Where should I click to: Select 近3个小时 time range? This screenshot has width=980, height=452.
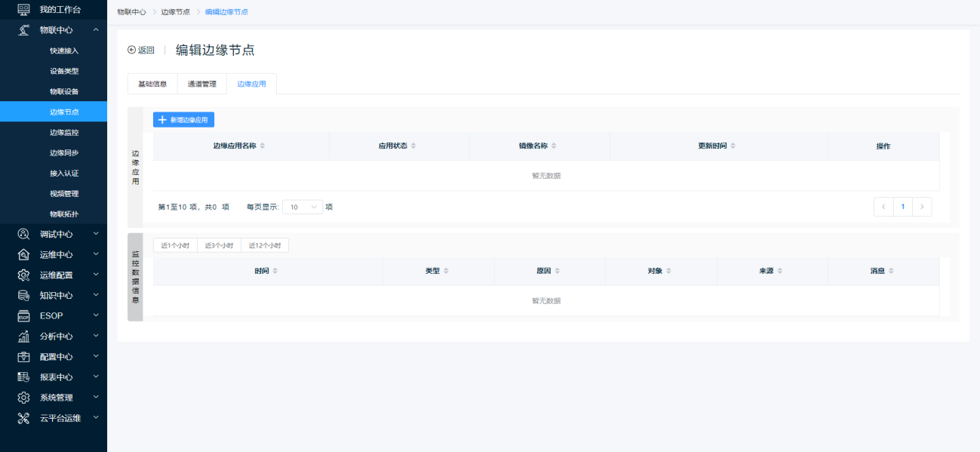pos(219,245)
